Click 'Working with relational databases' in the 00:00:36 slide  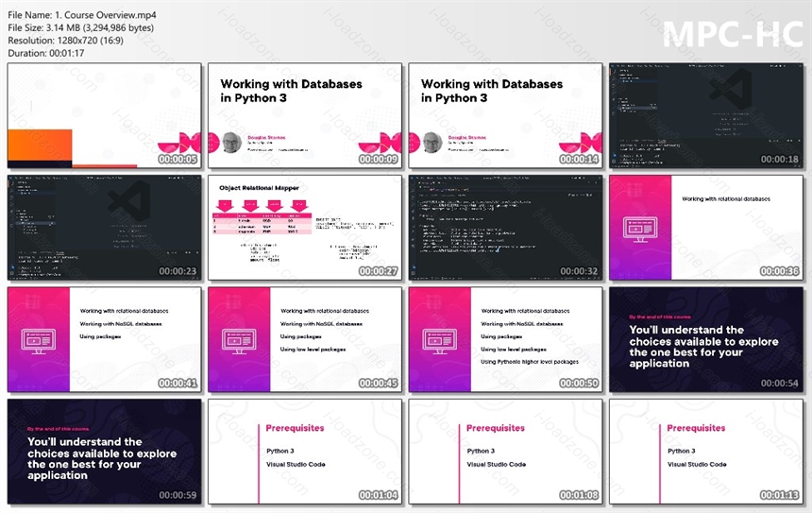pyautogui.click(x=726, y=199)
